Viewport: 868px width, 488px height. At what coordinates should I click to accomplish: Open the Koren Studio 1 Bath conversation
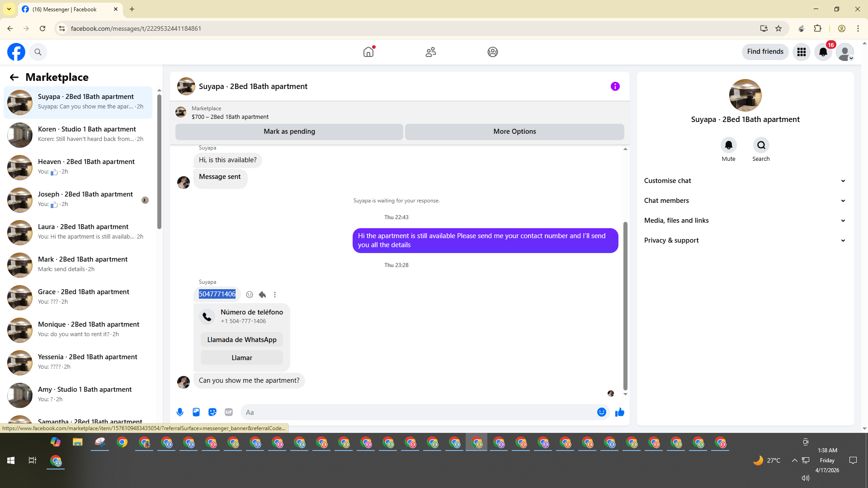(x=78, y=135)
